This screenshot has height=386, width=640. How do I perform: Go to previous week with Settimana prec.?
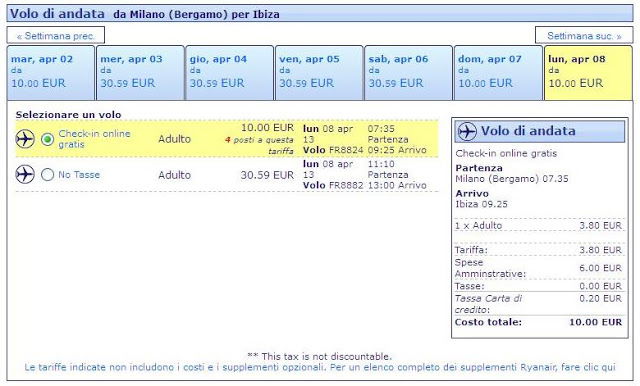56,35
